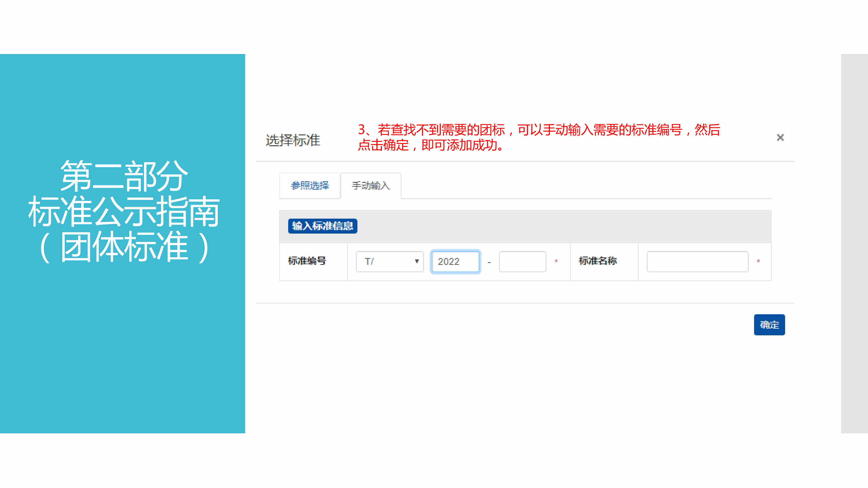This screenshot has width=868, height=488.
Task: Close the 选择标准 dialog with the X
Action: (x=780, y=138)
